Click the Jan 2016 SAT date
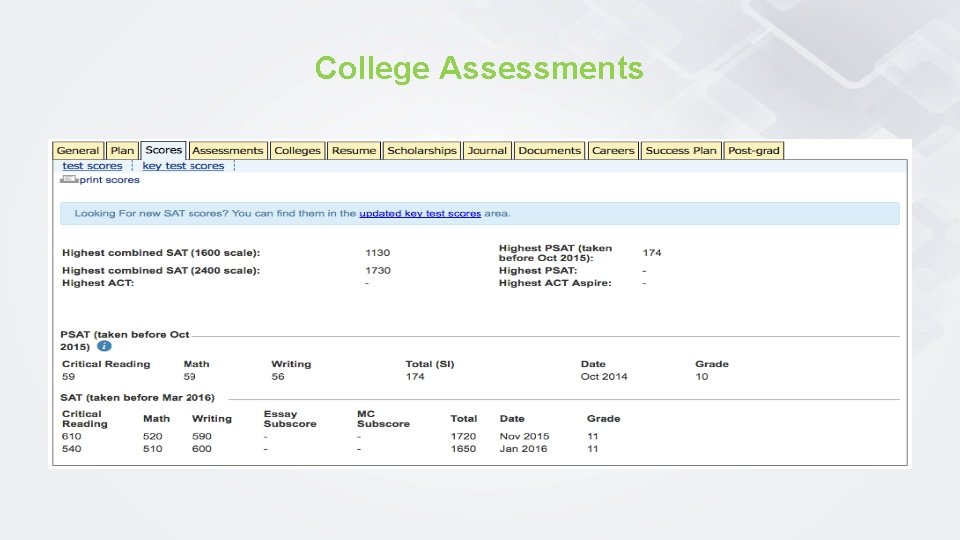 click(523, 449)
